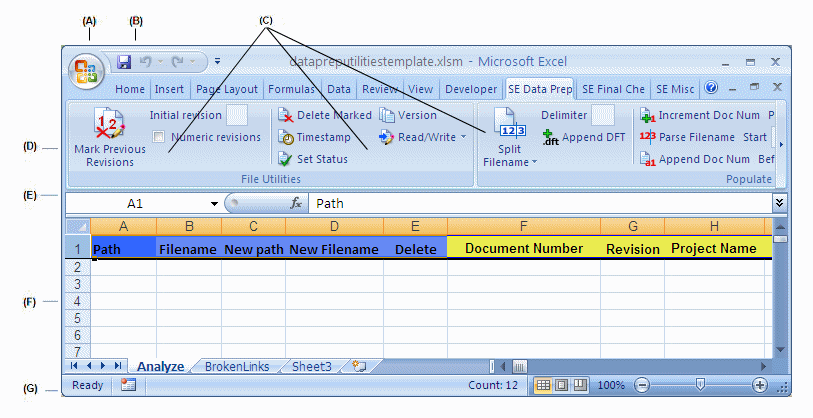The image size is (813, 418).
Task: Zoom in with the plus button
Action: click(760, 385)
